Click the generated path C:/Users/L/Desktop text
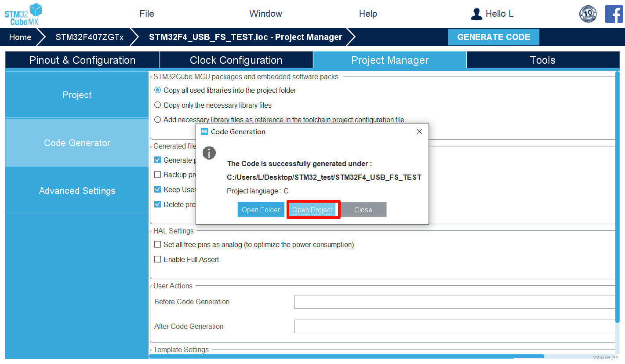 tap(324, 178)
